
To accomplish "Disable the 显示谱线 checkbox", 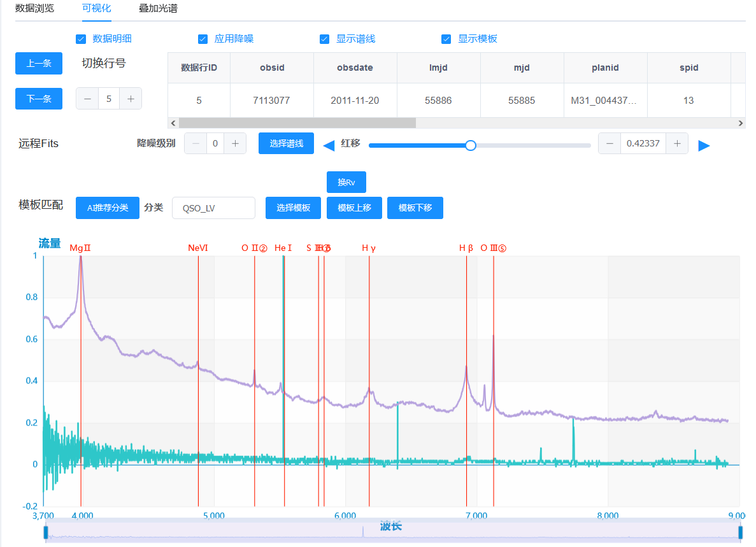I will pos(324,39).
